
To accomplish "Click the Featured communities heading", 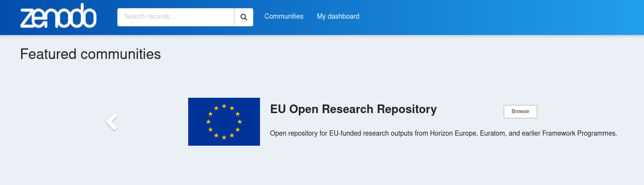I will [x=90, y=54].
